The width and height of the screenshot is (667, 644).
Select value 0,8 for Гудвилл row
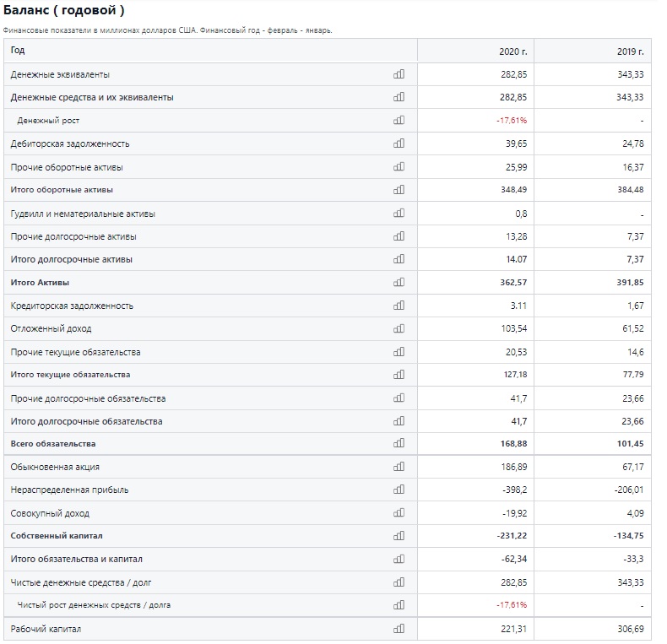coord(521,214)
